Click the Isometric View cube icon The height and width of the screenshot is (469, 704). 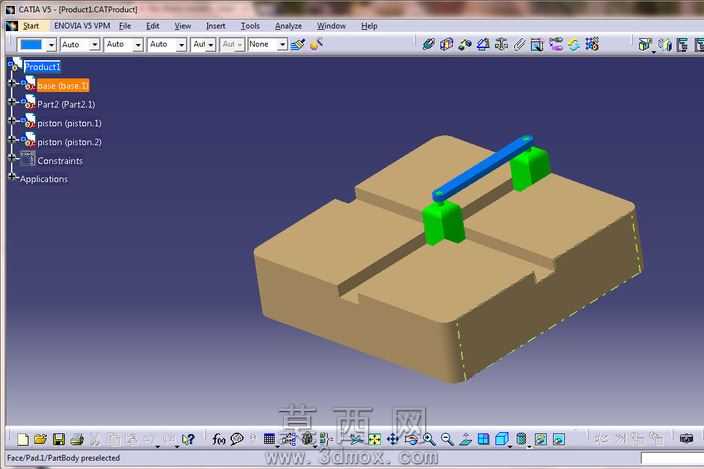(x=502, y=439)
